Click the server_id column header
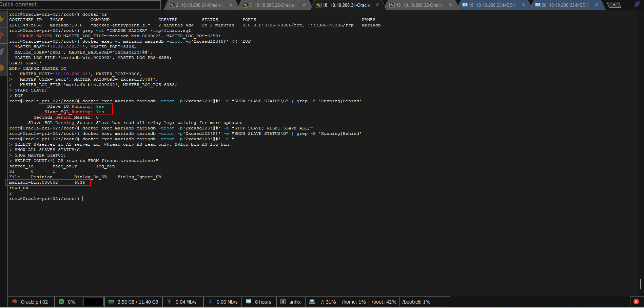 (x=21, y=166)
